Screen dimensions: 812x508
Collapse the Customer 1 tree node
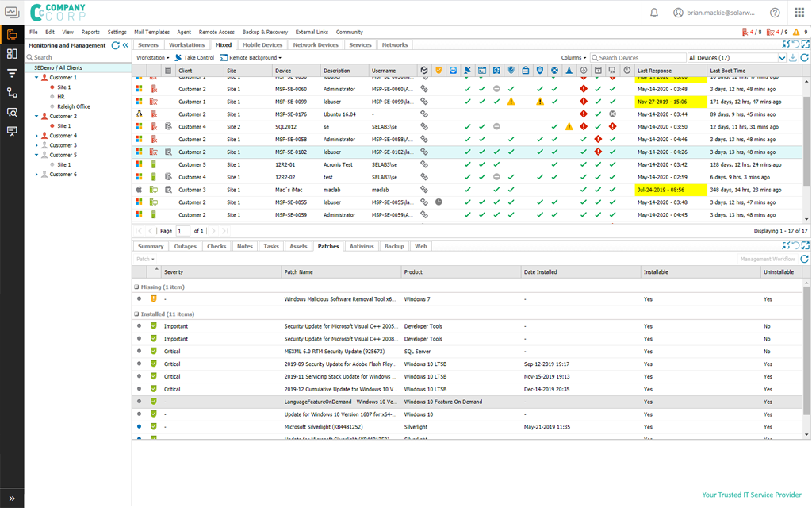(36, 77)
